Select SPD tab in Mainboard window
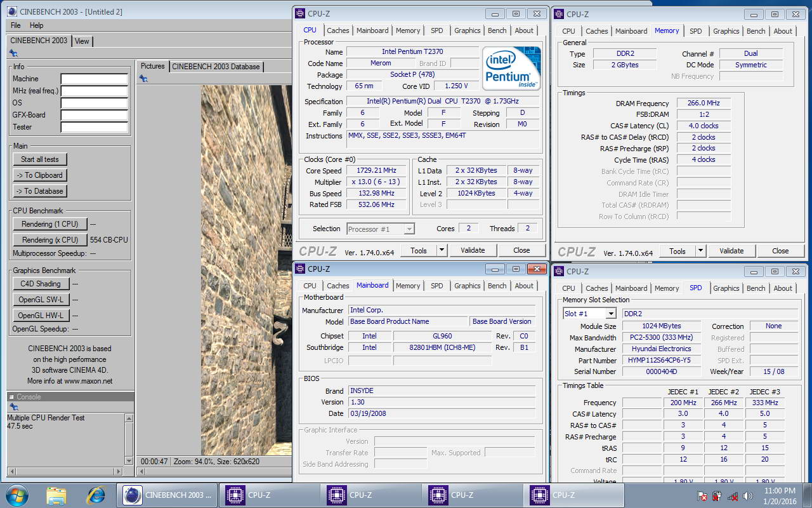 [437, 286]
